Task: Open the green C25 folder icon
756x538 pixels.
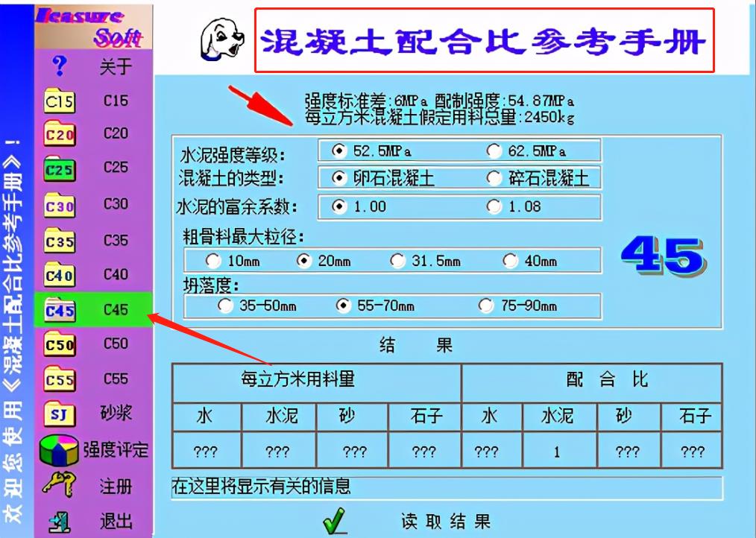Action: [60, 169]
